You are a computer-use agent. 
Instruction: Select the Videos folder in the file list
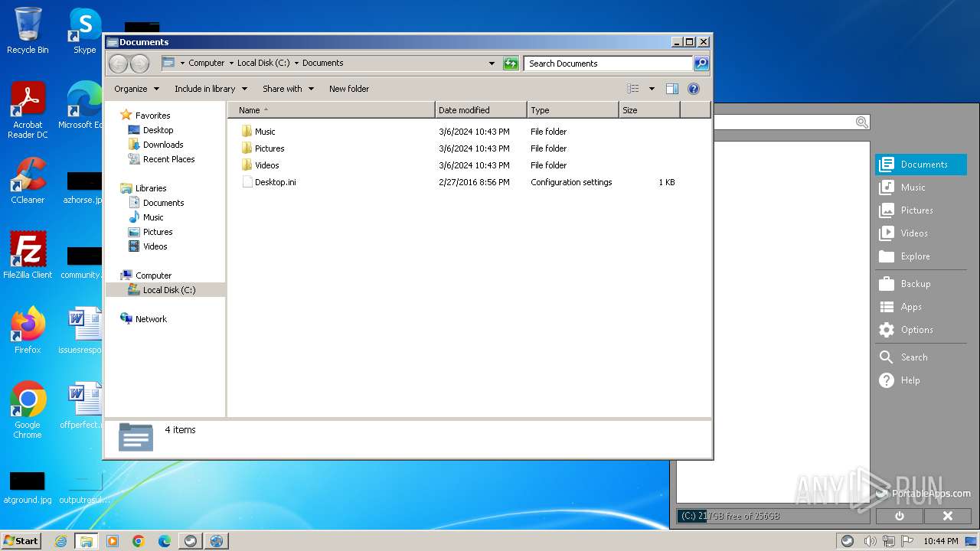click(x=266, y=165)
